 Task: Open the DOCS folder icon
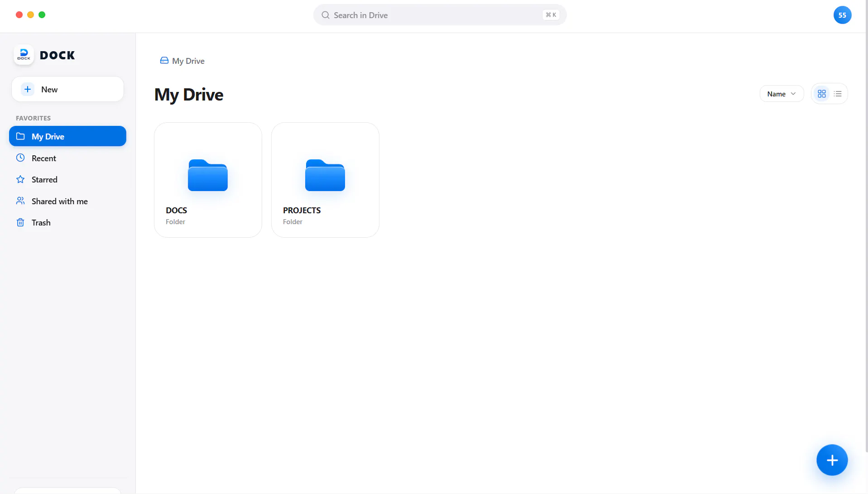pos(208,175)
